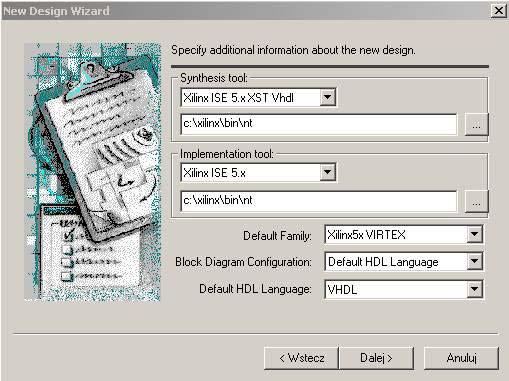Click the 'Block Diagram Configuration:' label

243,262
